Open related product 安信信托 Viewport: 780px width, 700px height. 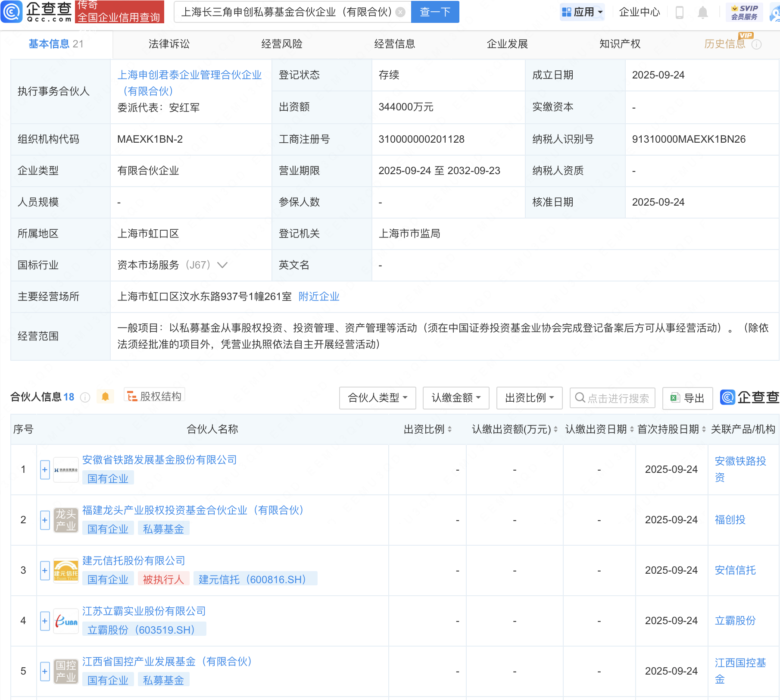pos(735,570)
